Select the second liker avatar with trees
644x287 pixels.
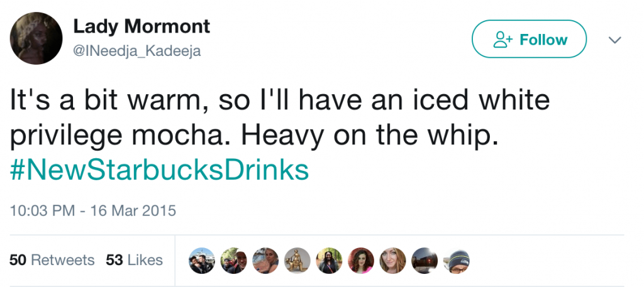coord(234,261)
